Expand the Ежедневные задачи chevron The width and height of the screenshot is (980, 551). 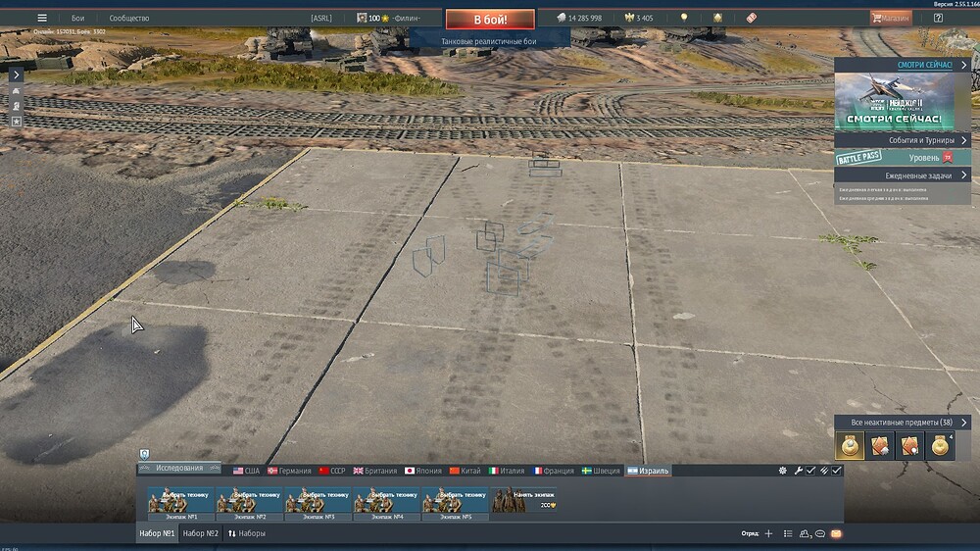click(963, 175)
